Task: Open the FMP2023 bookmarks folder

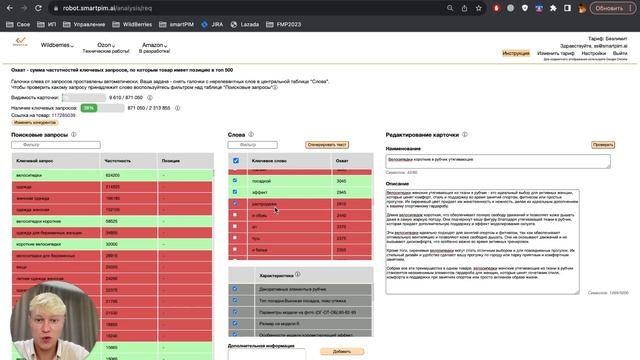Action: point(283,24)
